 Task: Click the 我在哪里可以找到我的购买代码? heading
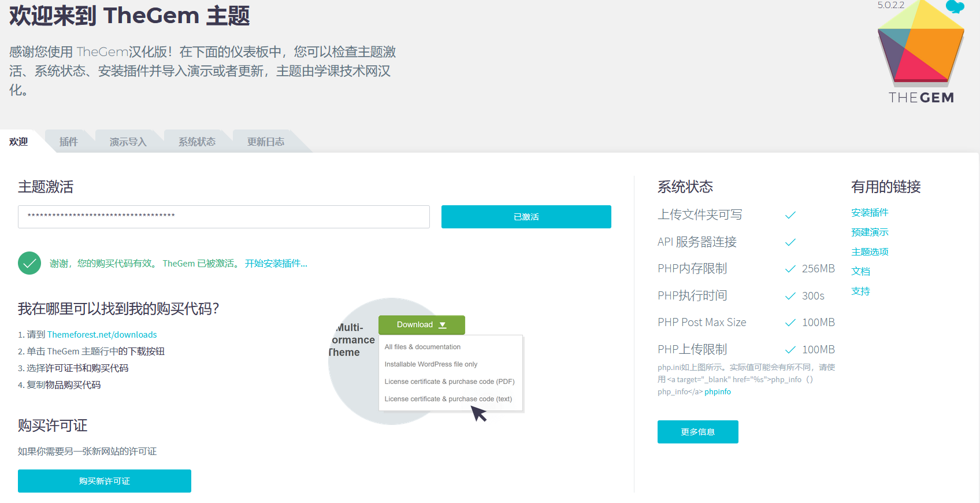pos(118,309)
